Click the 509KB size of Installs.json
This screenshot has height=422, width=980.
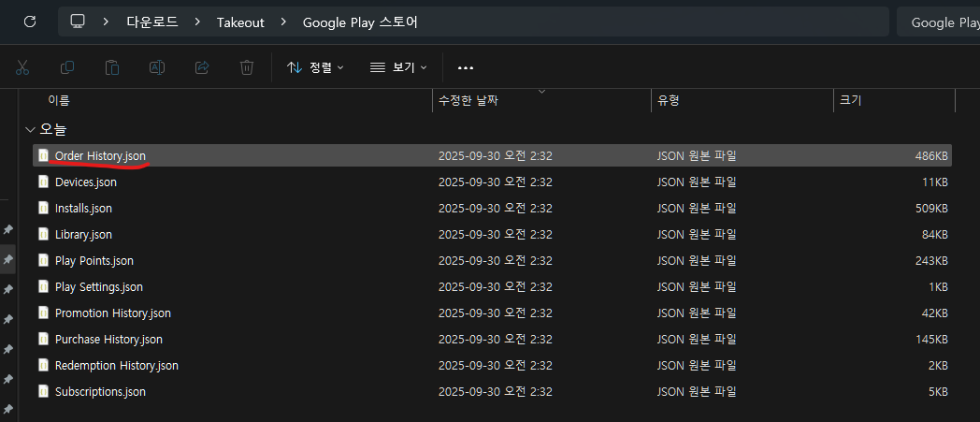931,208
